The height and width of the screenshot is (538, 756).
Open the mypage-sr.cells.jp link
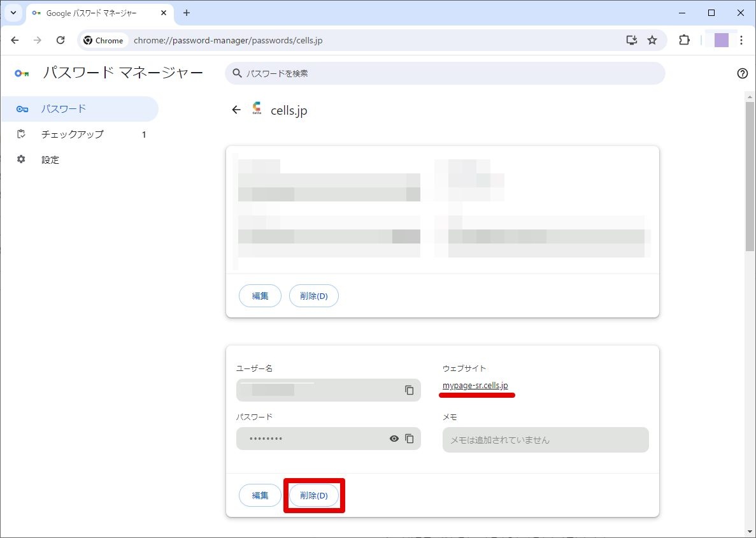(x=475, y=386)
